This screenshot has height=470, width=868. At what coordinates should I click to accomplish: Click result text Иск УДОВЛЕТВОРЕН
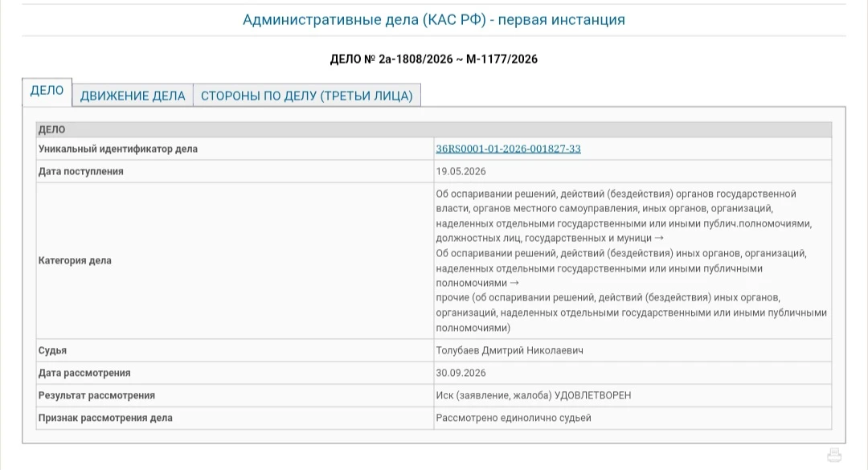coord(533,395)
